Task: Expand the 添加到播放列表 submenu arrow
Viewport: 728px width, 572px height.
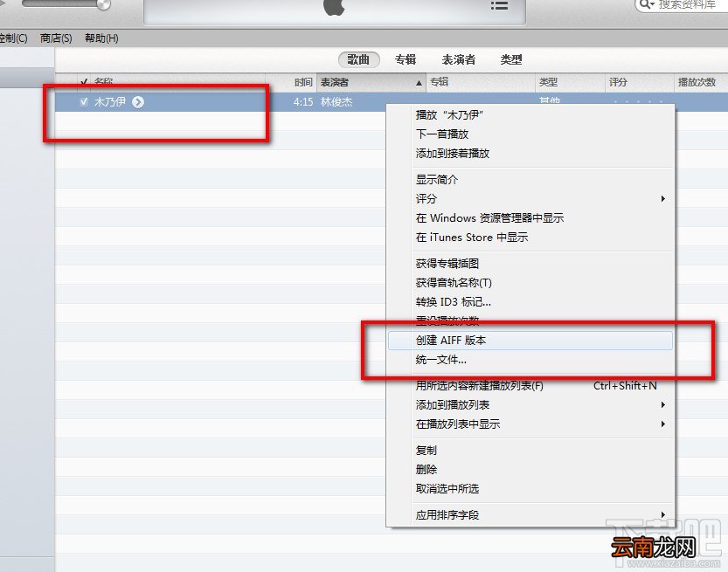Action: coord(663,405)
